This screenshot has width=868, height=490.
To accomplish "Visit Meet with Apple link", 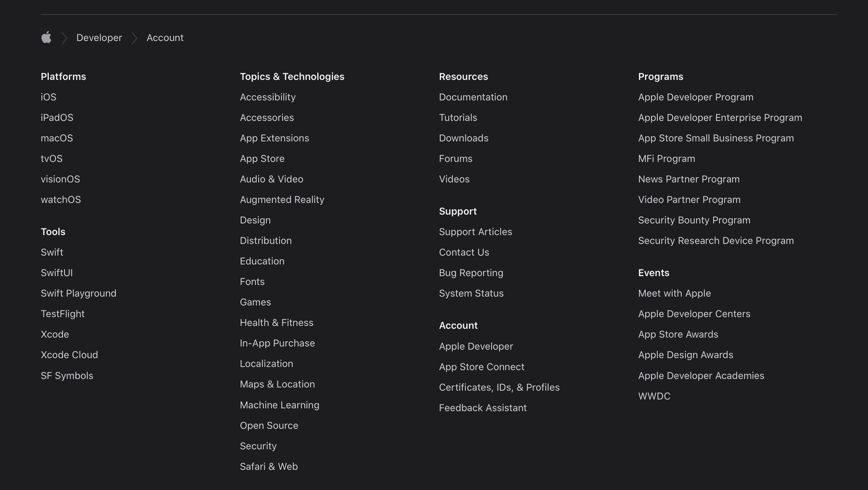I will (x=674, y=293).
